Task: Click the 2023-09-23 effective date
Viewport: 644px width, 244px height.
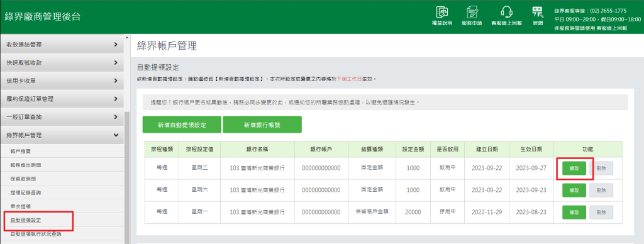Action: coord(531,190)
